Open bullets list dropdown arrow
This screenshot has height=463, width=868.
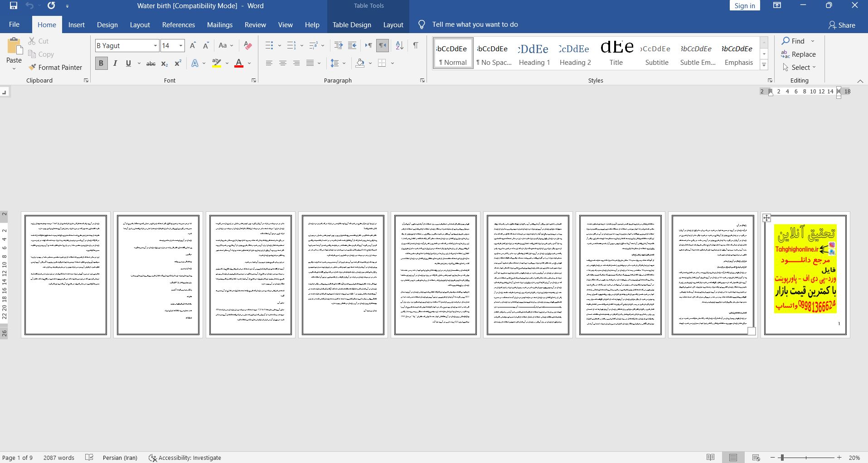[279, 45]
